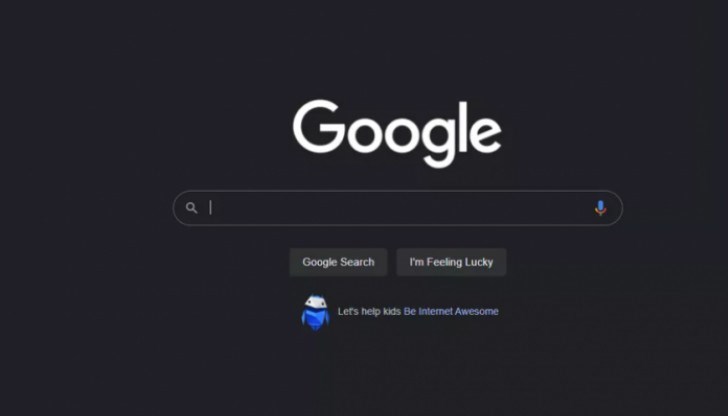The image size is (728, 416).
Task: Run a search with Google Search button
Action: pyautogui.click(x=338, y=262)
